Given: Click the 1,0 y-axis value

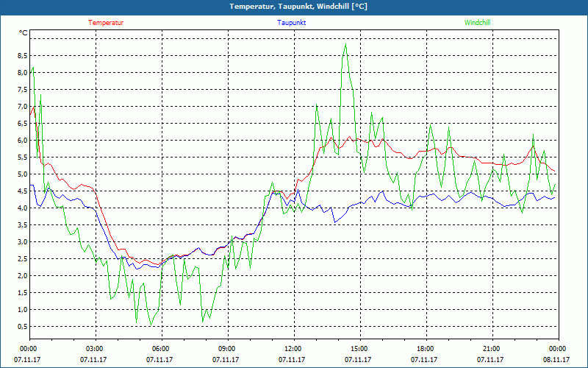Looking at the screenshot, I should pyautogui.click(x=23, y=309).
